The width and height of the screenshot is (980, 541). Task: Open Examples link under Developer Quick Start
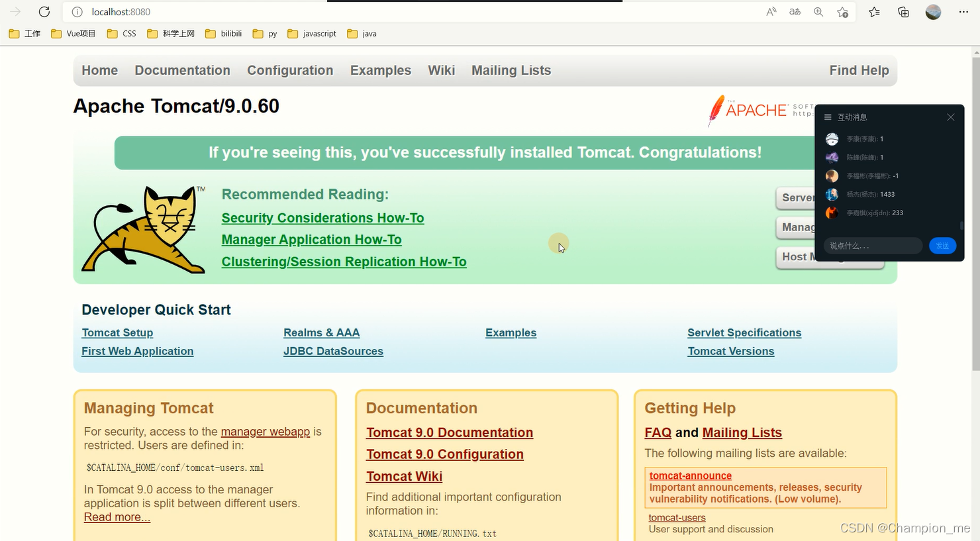pos(511,332)
